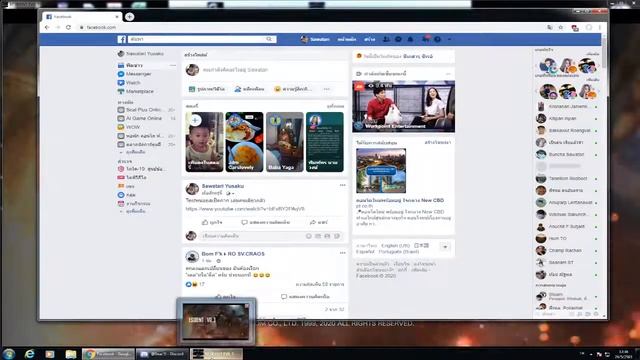Screen dimensions: 640x360
Task: Open News Feed options ellipsis in sidebar
Action: tap(173, 65)
